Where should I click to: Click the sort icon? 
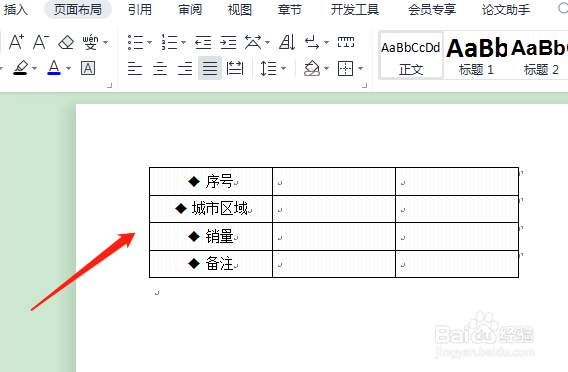(287, 42)
